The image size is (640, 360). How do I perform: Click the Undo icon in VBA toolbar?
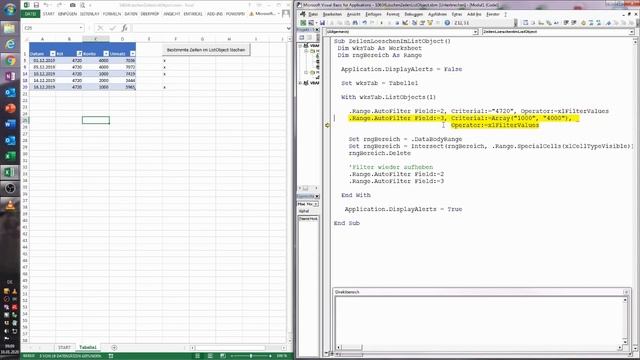click(x=364, y=23)
